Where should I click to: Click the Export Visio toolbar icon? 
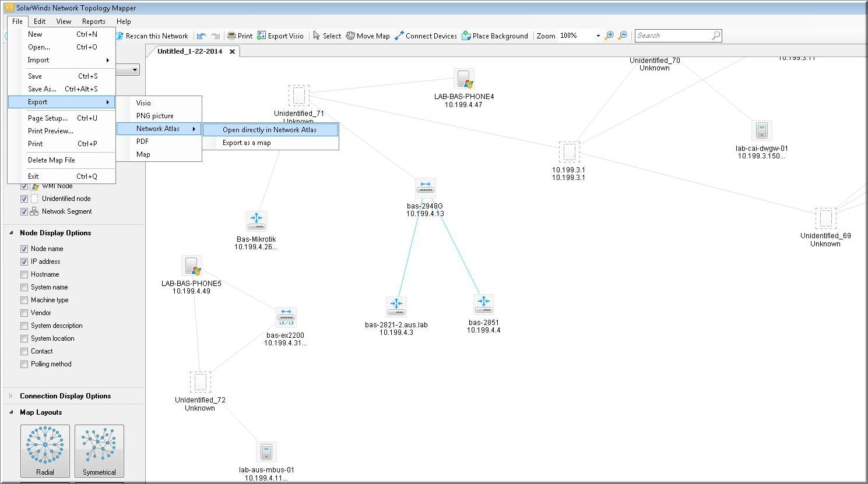coord(262,36)
